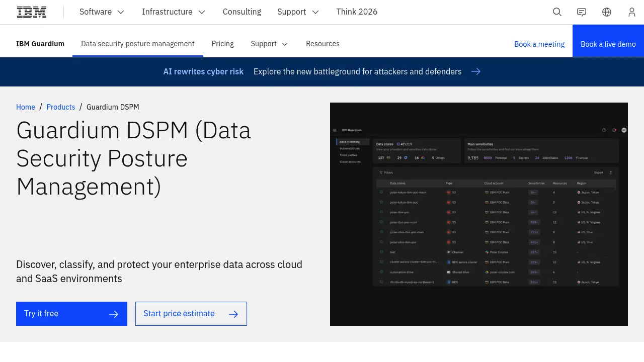644x362 pixels.
Task: Click the Guardium dashboard screenshot image
Action: click(x=479, y=214)
